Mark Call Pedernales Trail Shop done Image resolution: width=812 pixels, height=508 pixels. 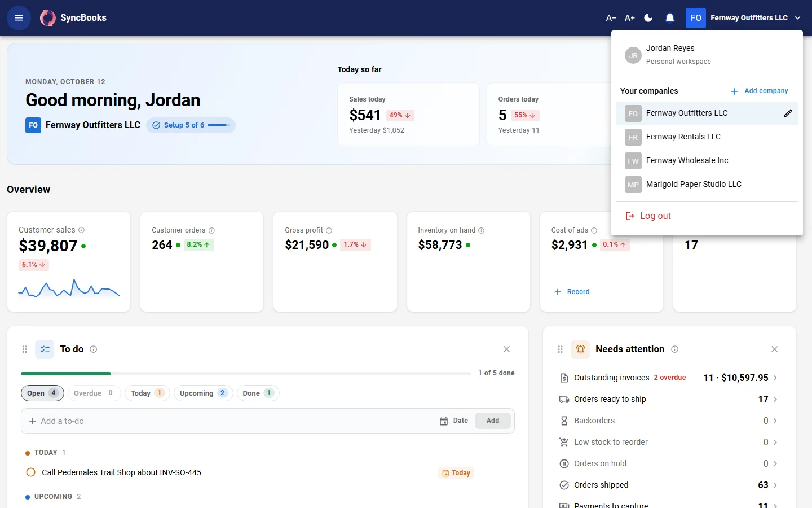click(x=31, y=472)
